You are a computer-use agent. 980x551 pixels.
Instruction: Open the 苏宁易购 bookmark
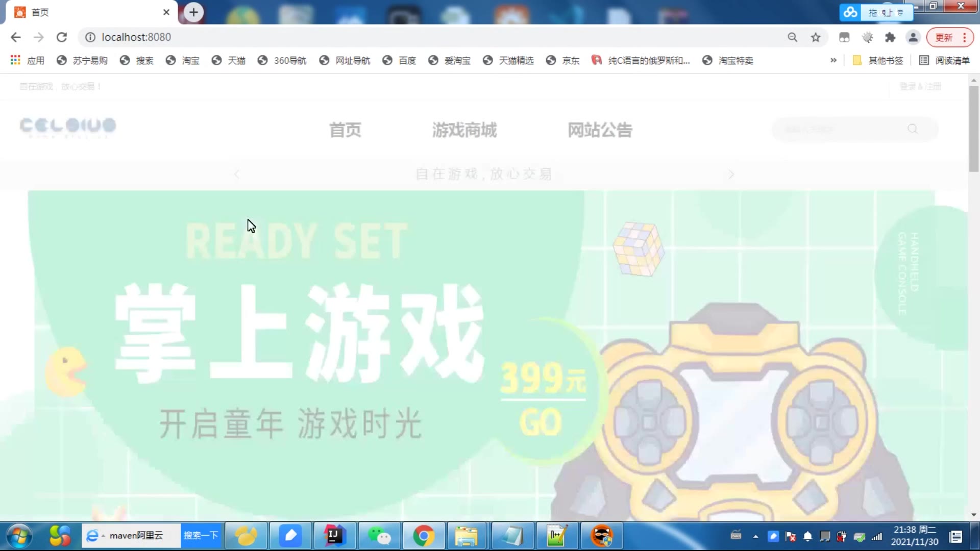(82, 60)
